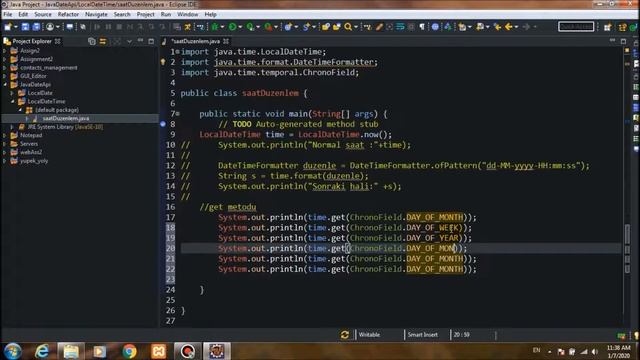Click the Open Type folder icon
640x360 pixels.
[326, 27]
